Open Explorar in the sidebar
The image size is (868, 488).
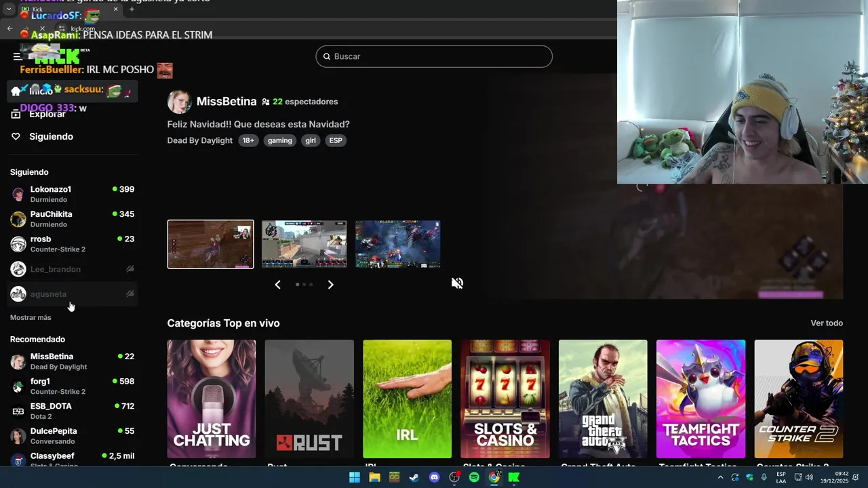tap(47, 114)
